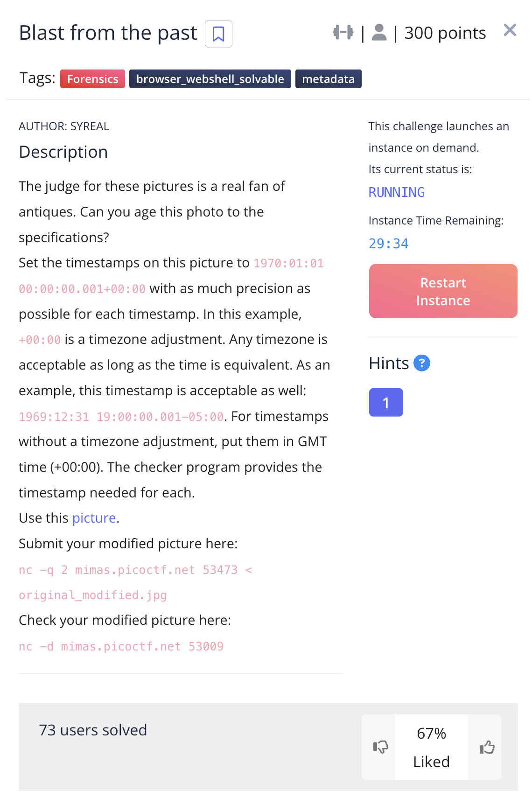Image resolution: width=532 pixels, height=797 pixels.
Task: Click the dumbbell practice icon
Action: click(343, 33)
